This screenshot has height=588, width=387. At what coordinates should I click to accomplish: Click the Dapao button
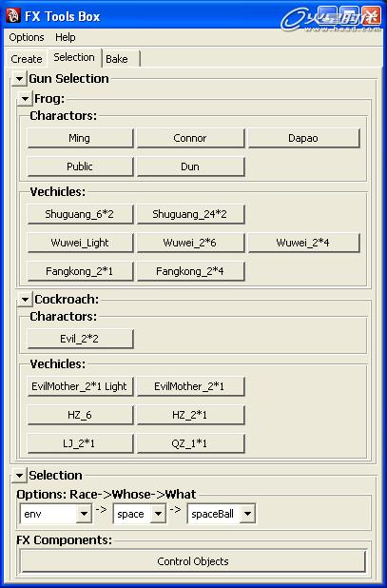click(303, 138)
